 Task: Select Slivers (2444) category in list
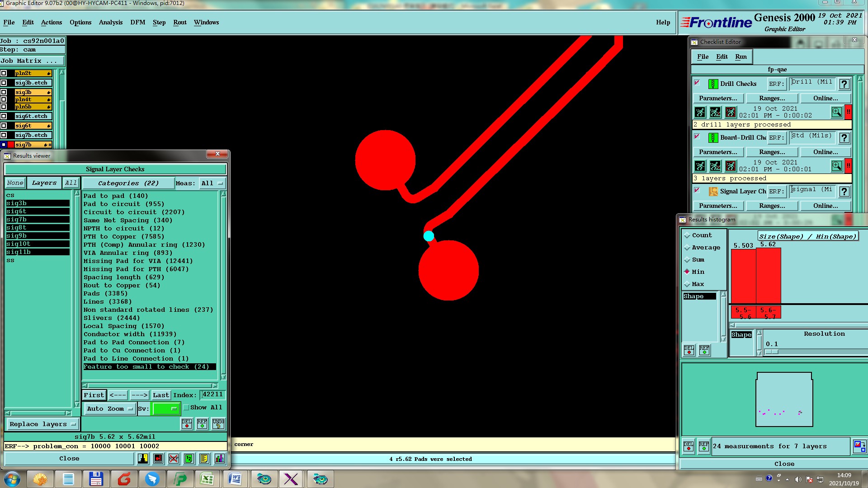coord(111,318)
